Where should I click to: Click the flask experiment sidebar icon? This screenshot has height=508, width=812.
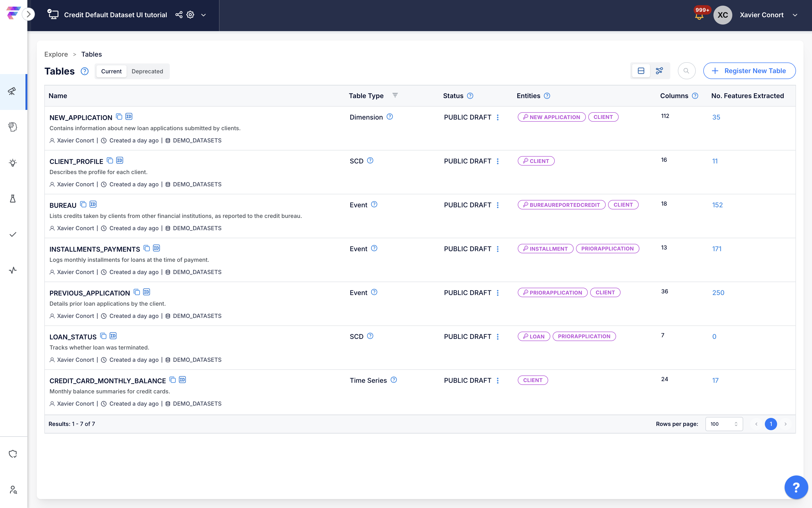click(13, 199)
